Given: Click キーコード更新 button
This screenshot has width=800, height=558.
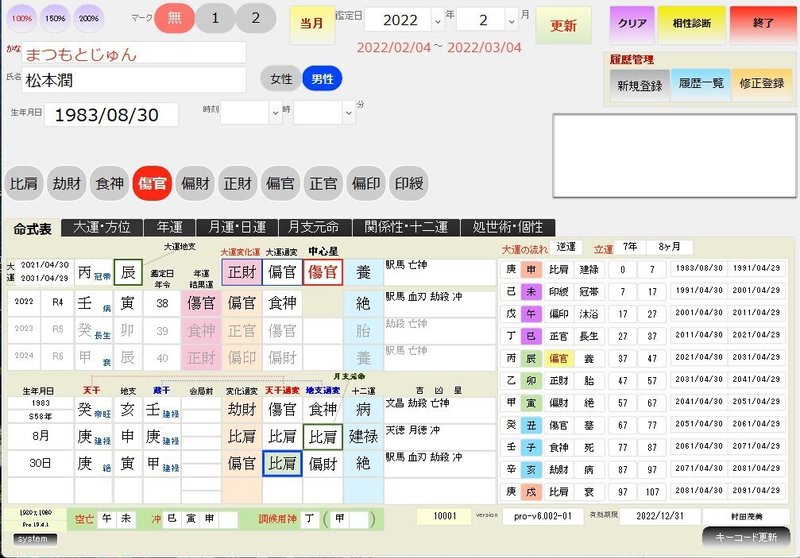Looking at the screenshot, I should pyautogui.click(x=746, y=537).
